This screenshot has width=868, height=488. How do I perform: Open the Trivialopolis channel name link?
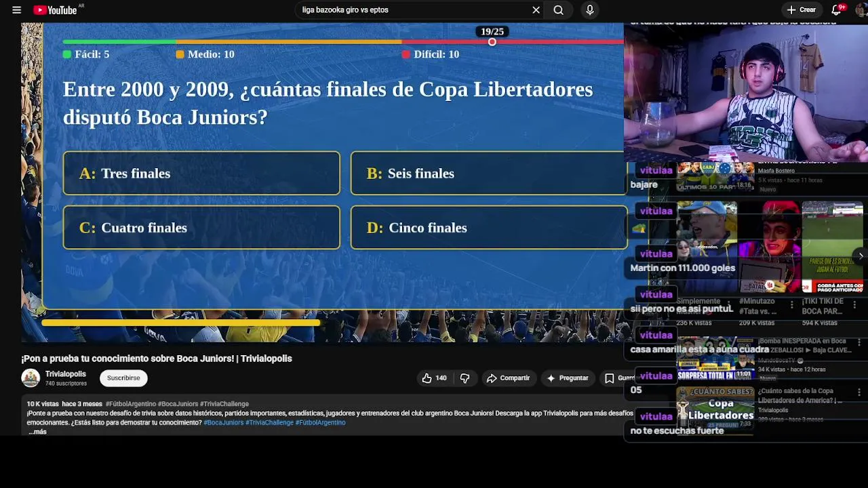coord(66,374)
